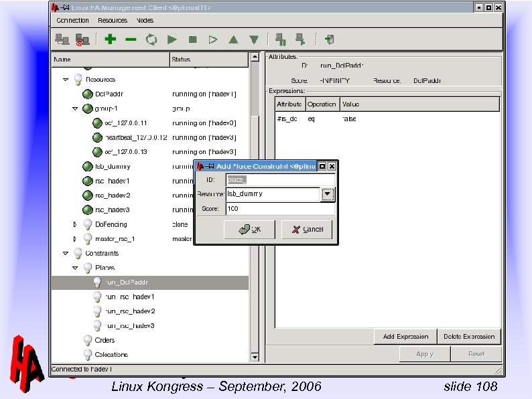The image size is (532, 399).
Task: Click the Apply button
Action: tap(425, 354)
